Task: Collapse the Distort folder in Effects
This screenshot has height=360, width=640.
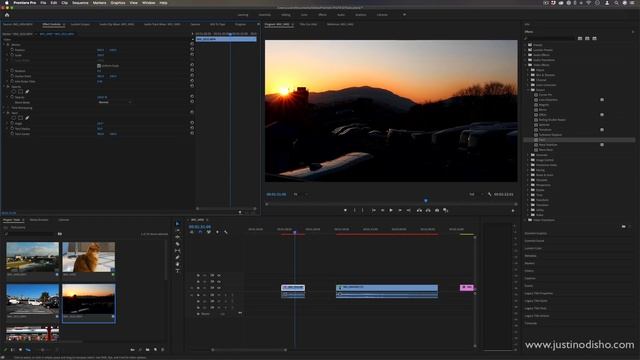Action: point(528,90)
